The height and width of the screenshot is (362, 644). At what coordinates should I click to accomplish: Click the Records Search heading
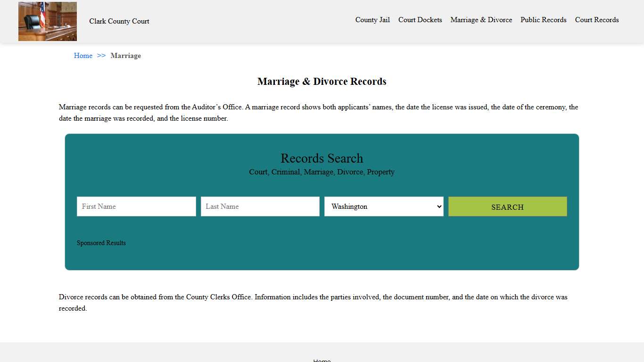(322, 158)
